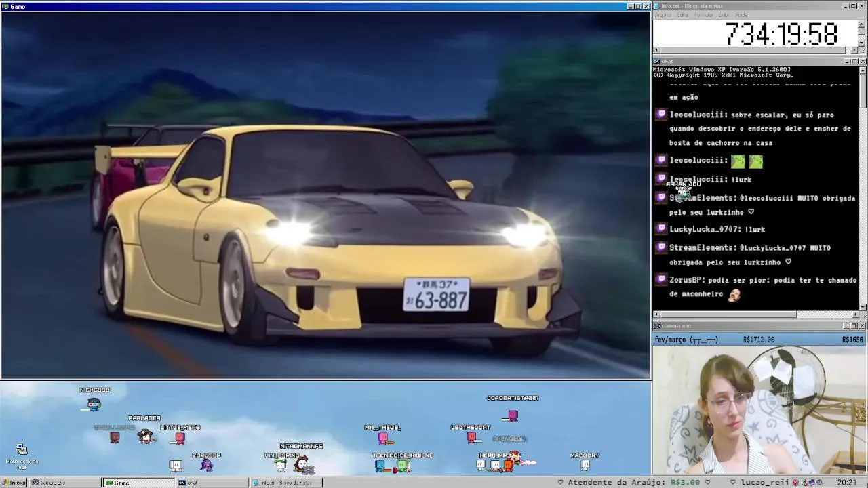This screenshot has height=488, width=868.
Task: Click Notepad horizontal scrollbar right arrow
Action: 854,50
